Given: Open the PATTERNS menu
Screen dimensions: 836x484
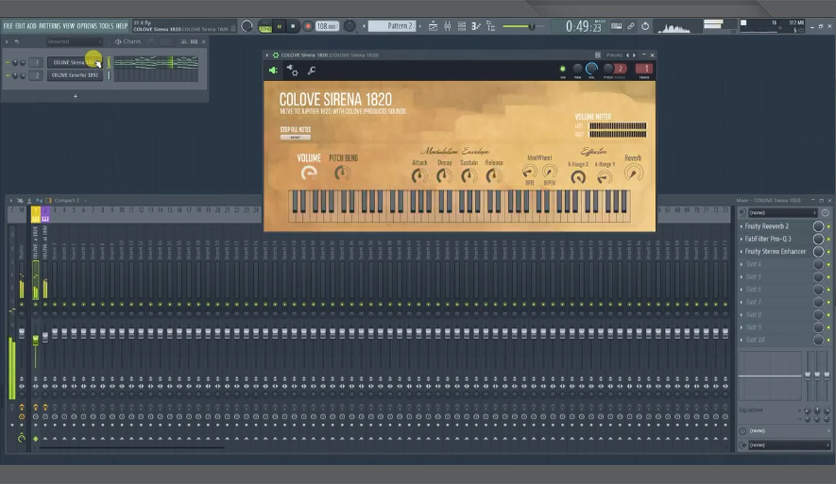Looking at the screenshot, I should [x=50, y=26].
